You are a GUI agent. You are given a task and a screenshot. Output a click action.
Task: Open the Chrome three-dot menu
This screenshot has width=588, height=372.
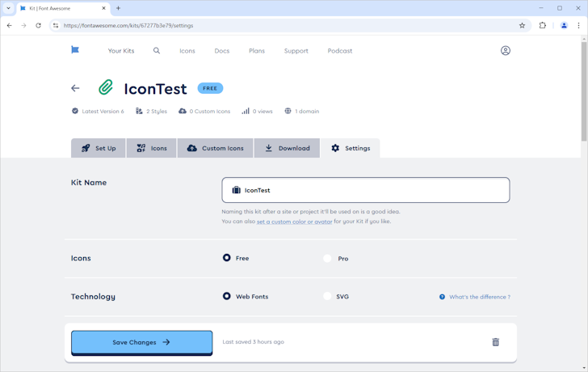[578, 25]
